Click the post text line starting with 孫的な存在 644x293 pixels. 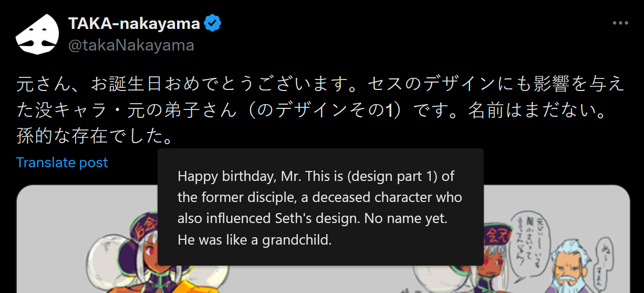coord(95,137)
